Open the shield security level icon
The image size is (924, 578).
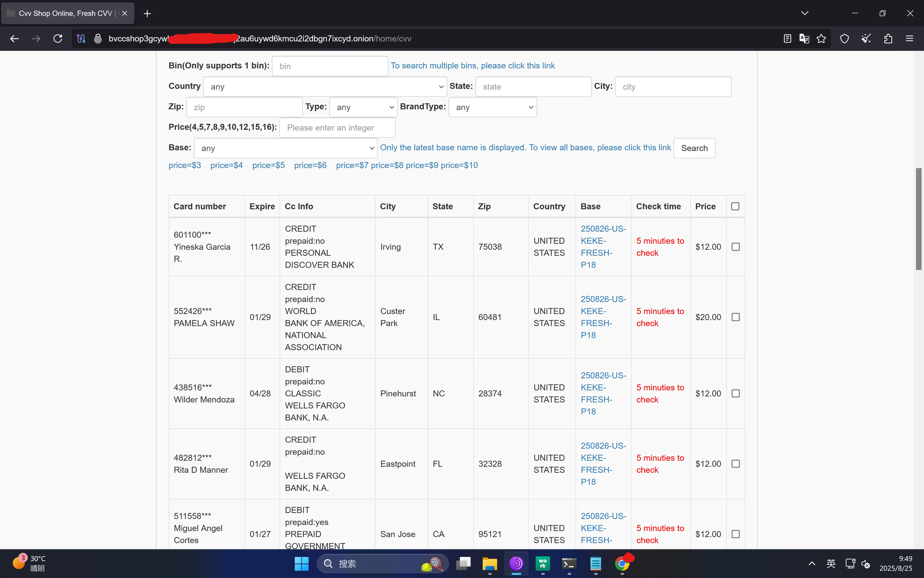pyautogui.click(x=845, y=39)
